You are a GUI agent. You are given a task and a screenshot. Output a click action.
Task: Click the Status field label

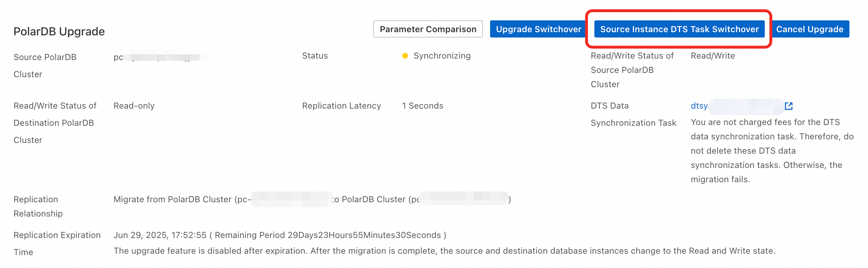tap(315, 56)
